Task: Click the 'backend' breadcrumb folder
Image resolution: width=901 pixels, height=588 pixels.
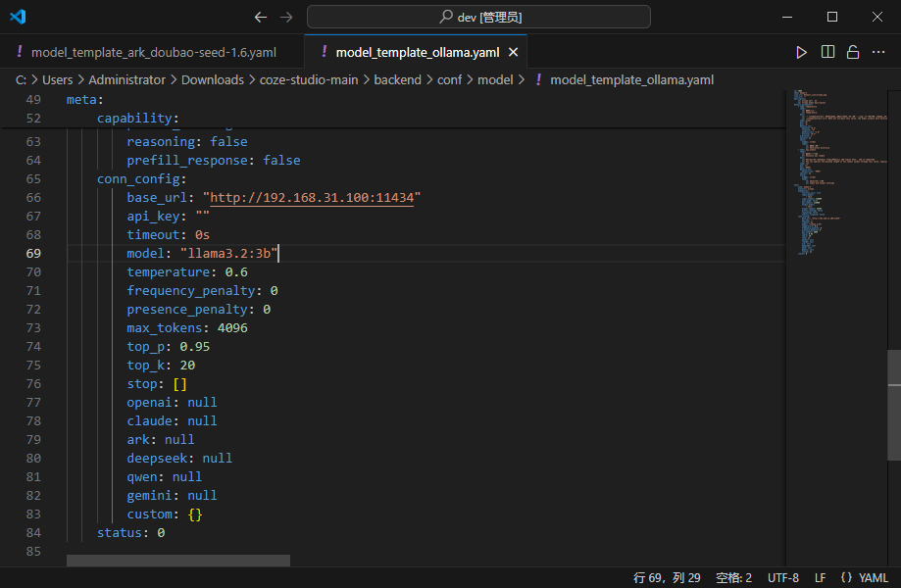Action: (397, 79)
